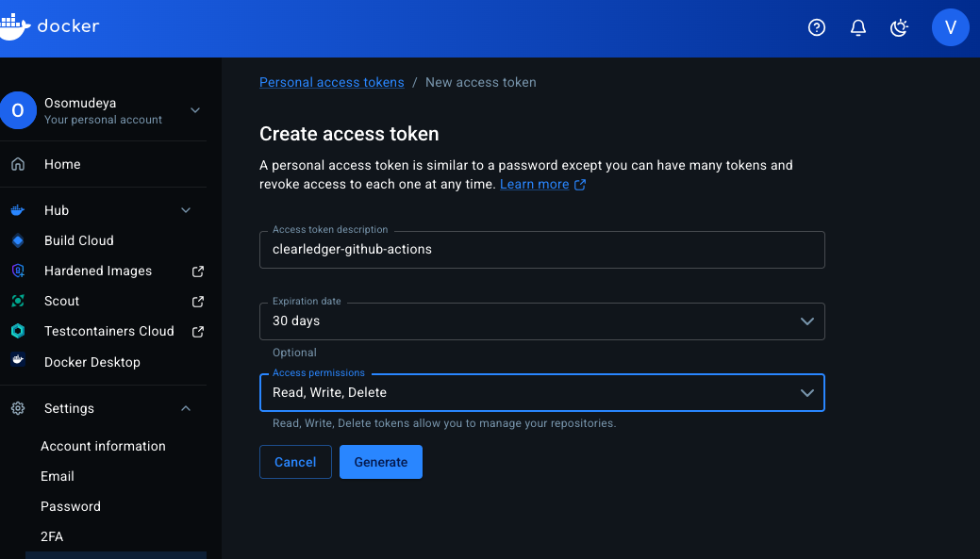Open Account information settings

click(x=103, y=446)
